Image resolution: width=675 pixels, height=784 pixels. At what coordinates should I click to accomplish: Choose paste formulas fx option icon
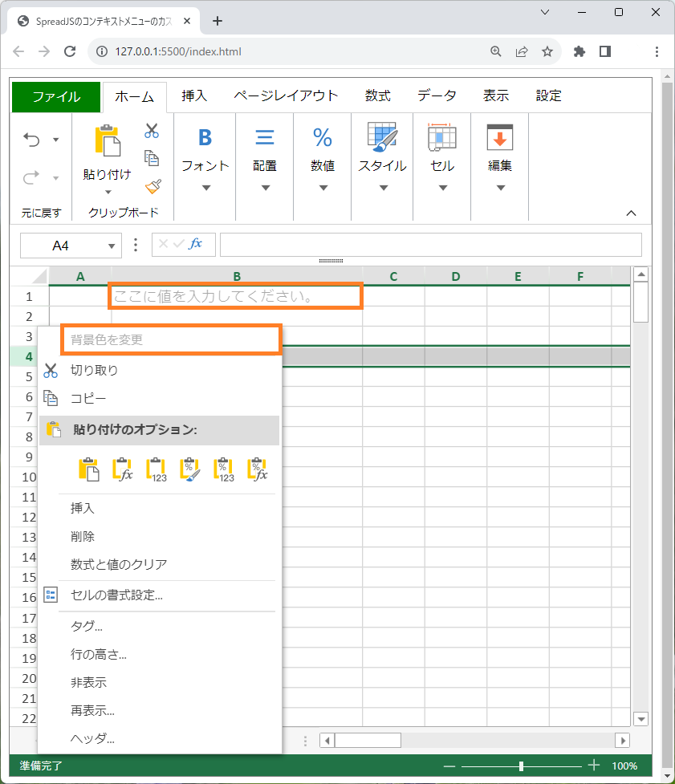[x=123, y=469]
